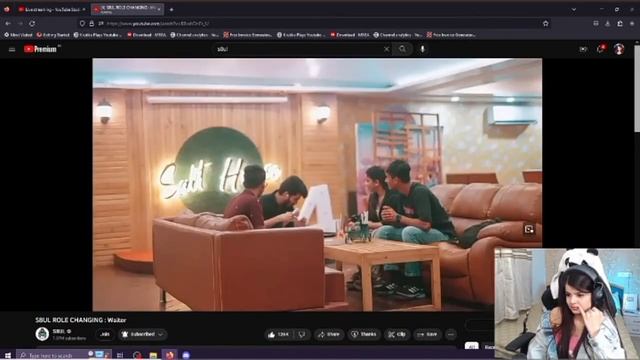Open the first Free Invoice Generator bookmark
This screenshot has width=640, height=360.
248,35
